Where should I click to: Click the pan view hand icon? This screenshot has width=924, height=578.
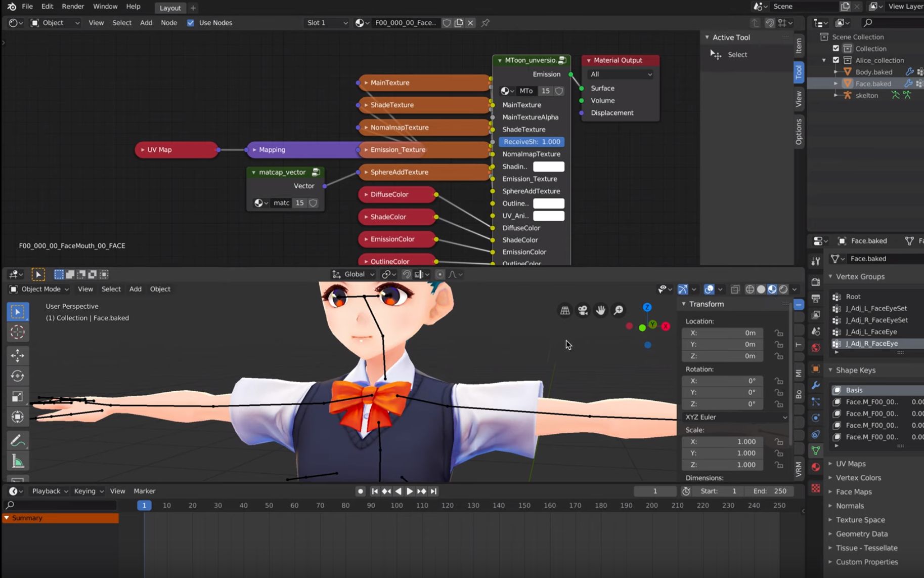(x=600, y=310)
